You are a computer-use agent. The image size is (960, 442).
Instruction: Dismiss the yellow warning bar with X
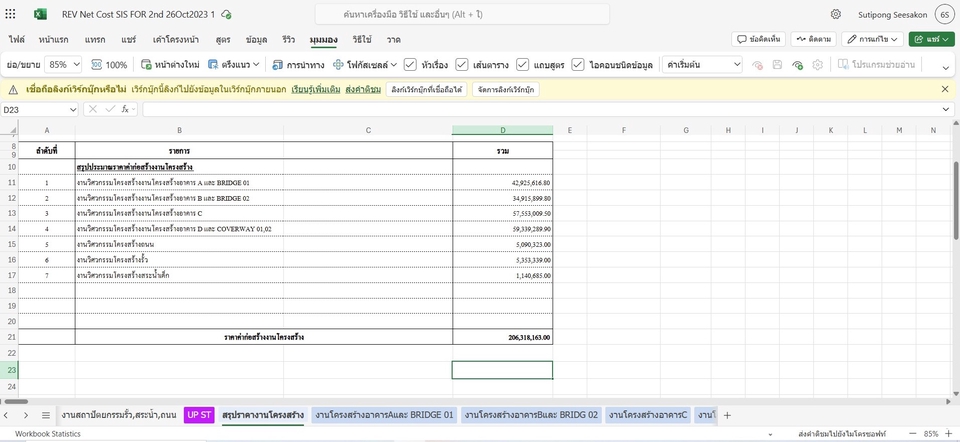click(945, 89)
